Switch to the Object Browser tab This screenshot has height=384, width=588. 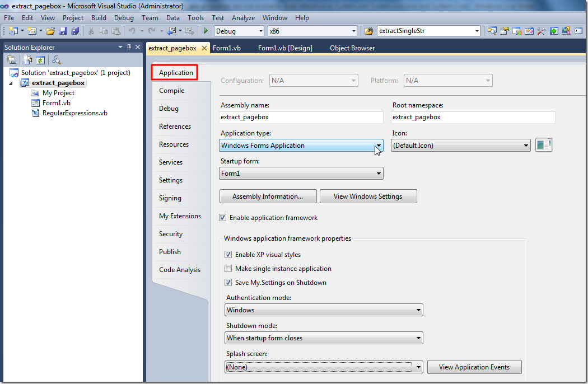tap(352, 48)
